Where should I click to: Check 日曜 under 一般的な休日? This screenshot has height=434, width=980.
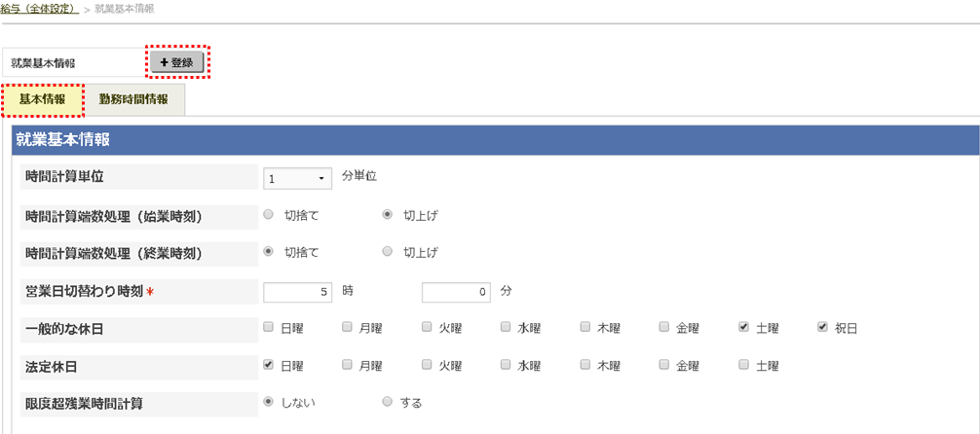click(x=269, y=328)
